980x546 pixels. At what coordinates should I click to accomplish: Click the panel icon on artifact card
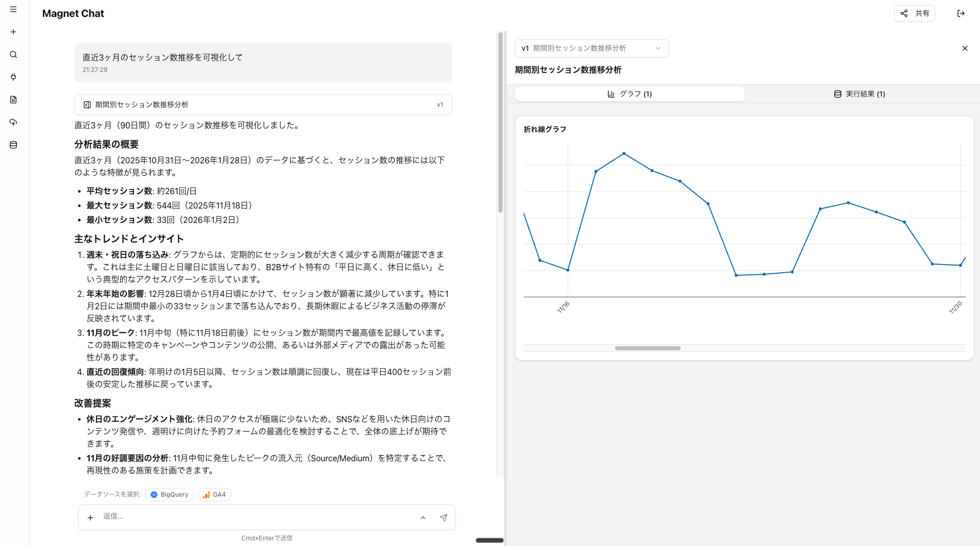click(87, 105)
